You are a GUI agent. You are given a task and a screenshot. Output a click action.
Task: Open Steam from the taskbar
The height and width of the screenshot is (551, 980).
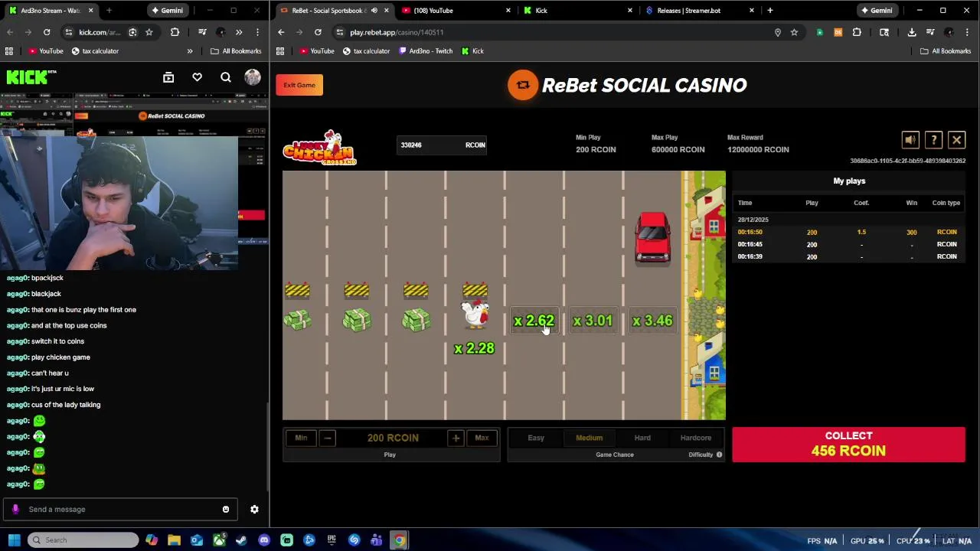tap(241, 540)
